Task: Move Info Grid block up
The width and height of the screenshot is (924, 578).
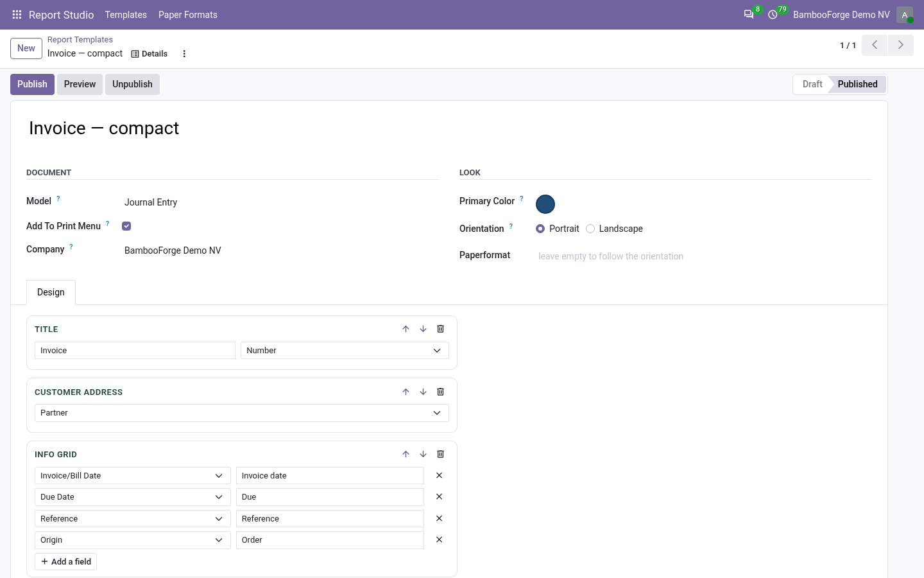Action: coord(406,454)
